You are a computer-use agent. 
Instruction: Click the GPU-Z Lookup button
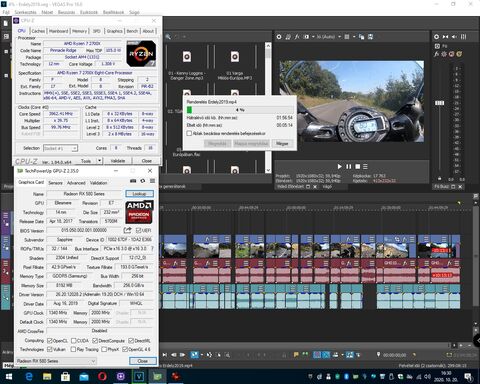139,194
